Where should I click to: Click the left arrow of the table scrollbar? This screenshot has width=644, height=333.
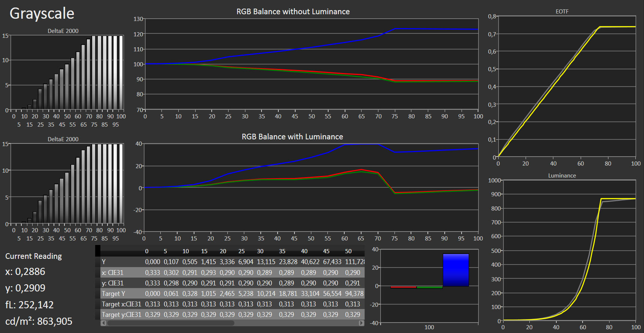[104, 323]
